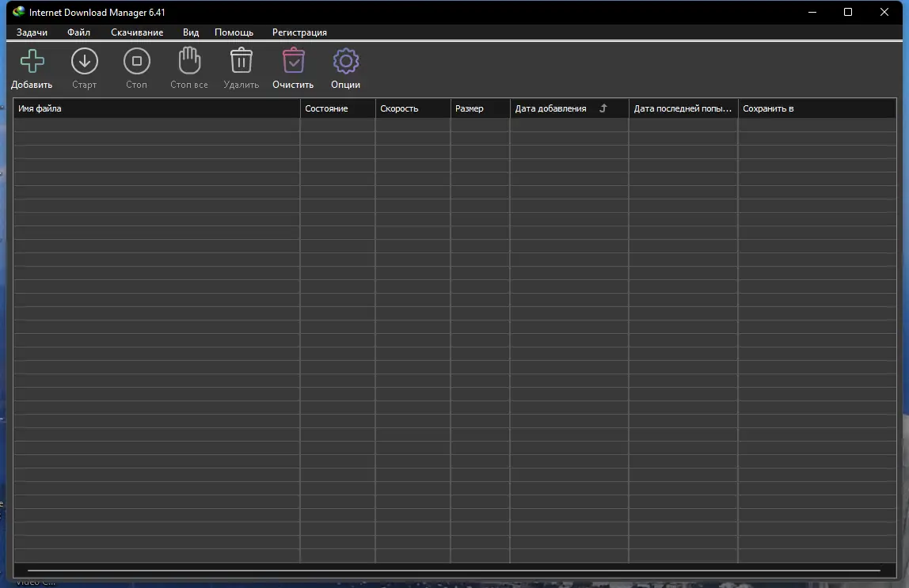
Task: Maximize the Internet Download Manager window
Action: tap(847, 12)
